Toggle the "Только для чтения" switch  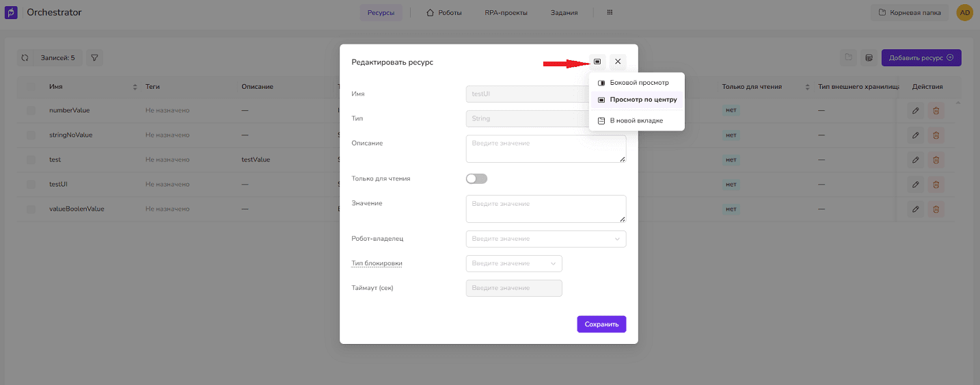click(x=476, y=178)
